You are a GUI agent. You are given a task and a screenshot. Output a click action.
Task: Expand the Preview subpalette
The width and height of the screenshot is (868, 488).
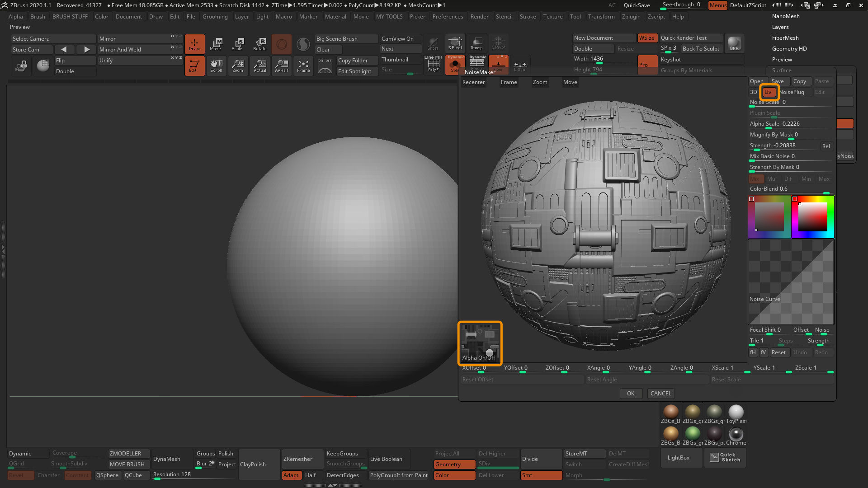(782, 60)
